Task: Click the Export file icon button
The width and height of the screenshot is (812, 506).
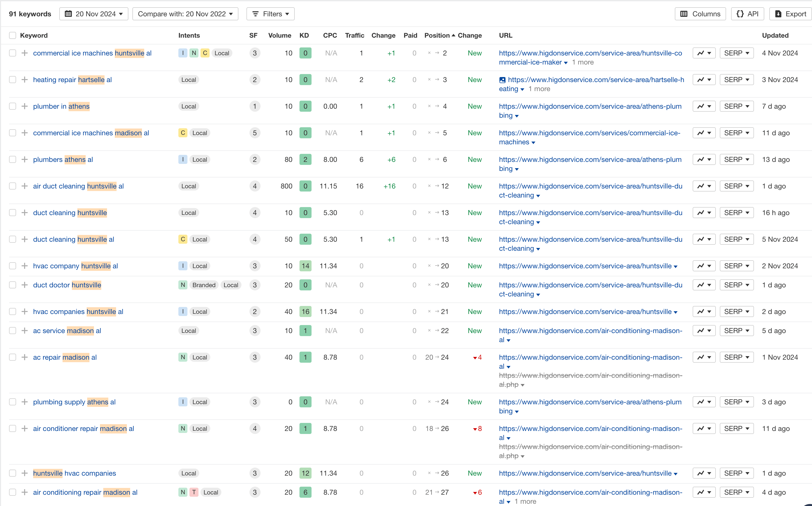Action: [x=791, y=14]
